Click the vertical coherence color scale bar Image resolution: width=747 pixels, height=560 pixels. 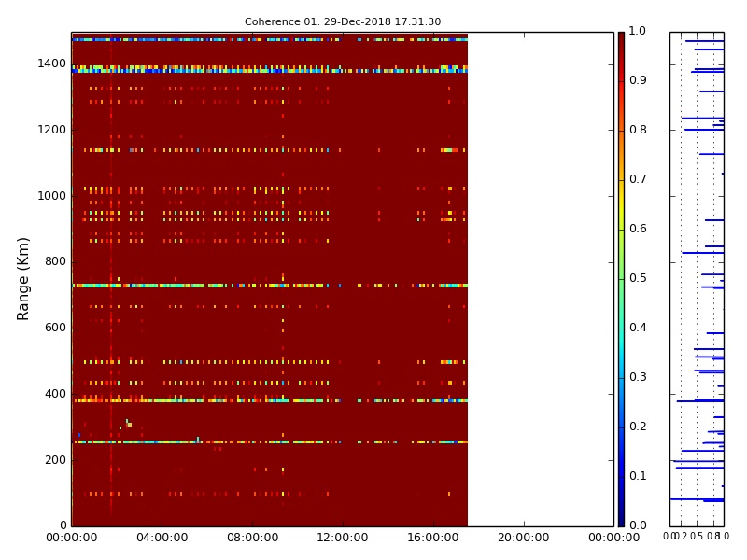coord(621,279)
